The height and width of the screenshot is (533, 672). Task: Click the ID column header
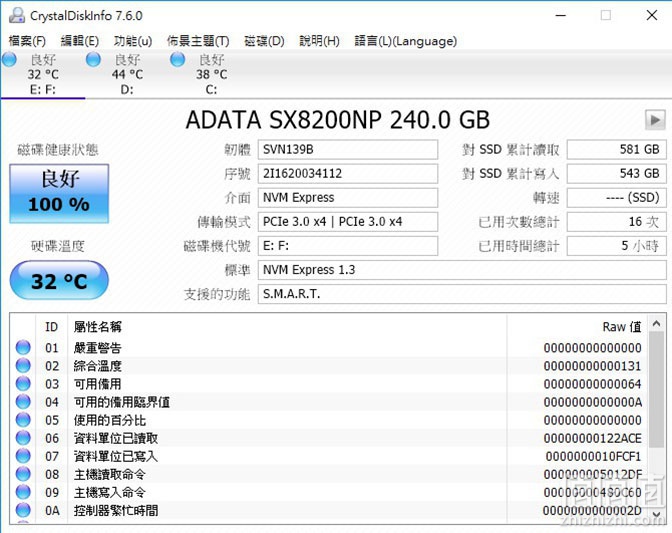click(x=51, y=327)
